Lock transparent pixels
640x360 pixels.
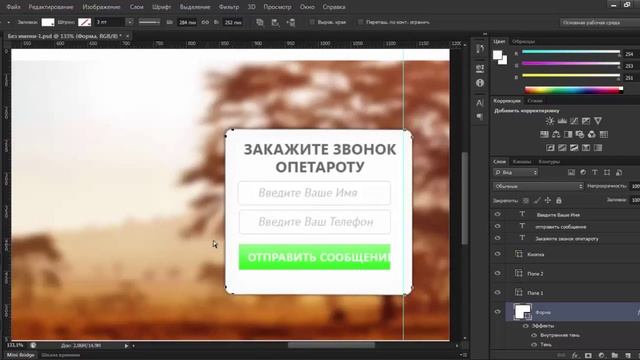526,200
